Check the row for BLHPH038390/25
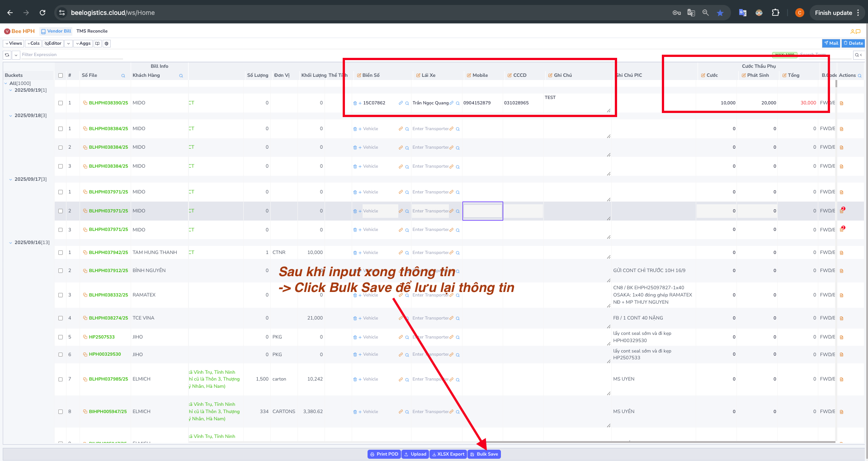 point(61,103)
